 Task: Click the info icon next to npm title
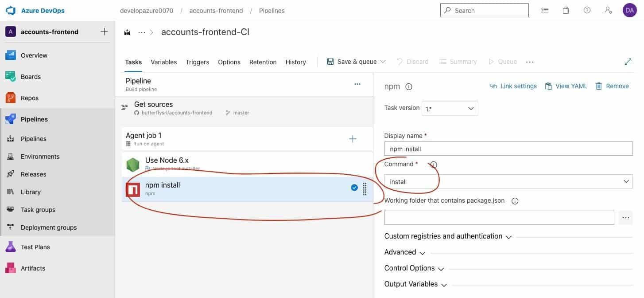[409, 86]
